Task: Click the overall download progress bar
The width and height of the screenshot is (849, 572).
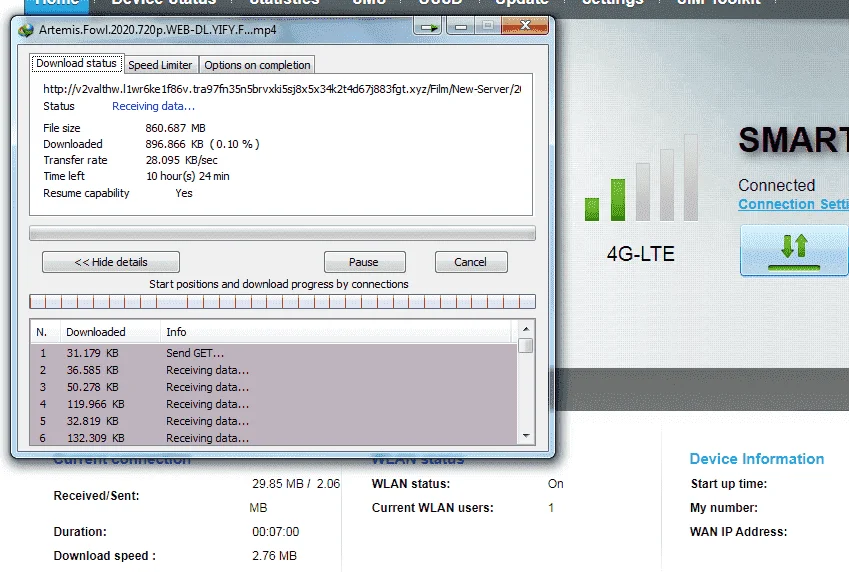Action: (282, 233)
